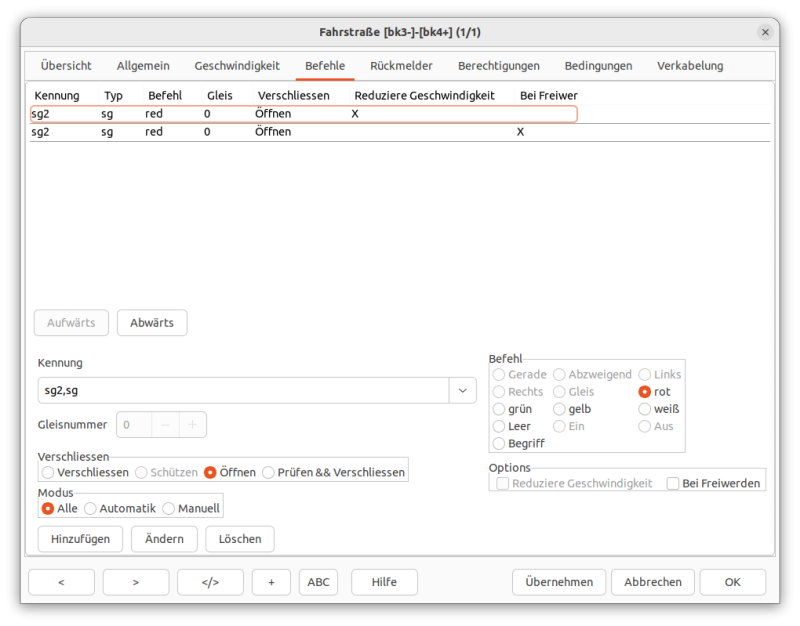Click the ABC button
Image resolution: width=800 pixels, height=626 pixels.
[318, 582]
